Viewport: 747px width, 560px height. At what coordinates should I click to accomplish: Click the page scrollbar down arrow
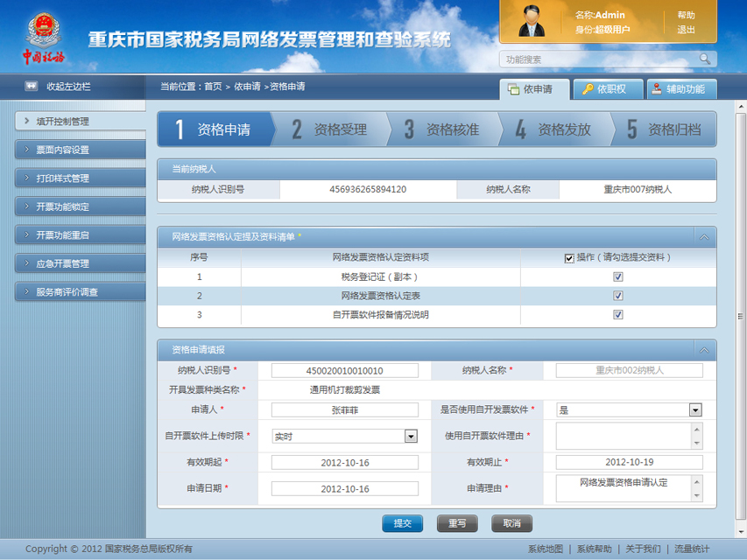point(741,532)
